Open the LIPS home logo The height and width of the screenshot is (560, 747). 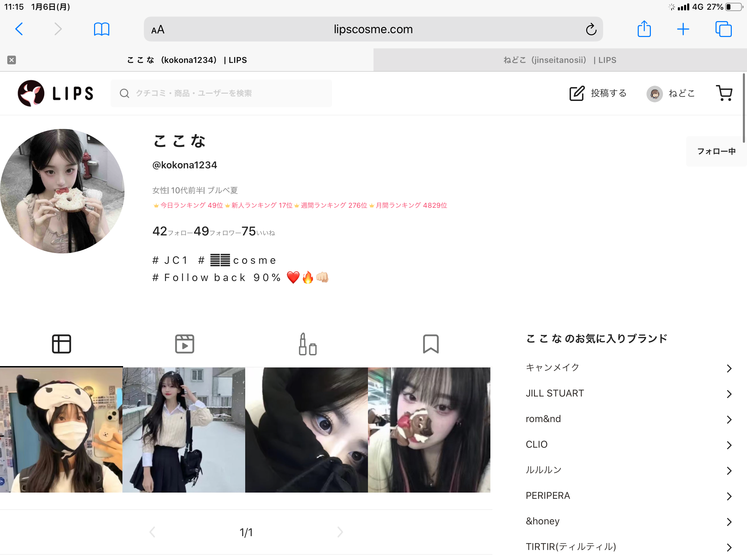(x=55, y=93)
